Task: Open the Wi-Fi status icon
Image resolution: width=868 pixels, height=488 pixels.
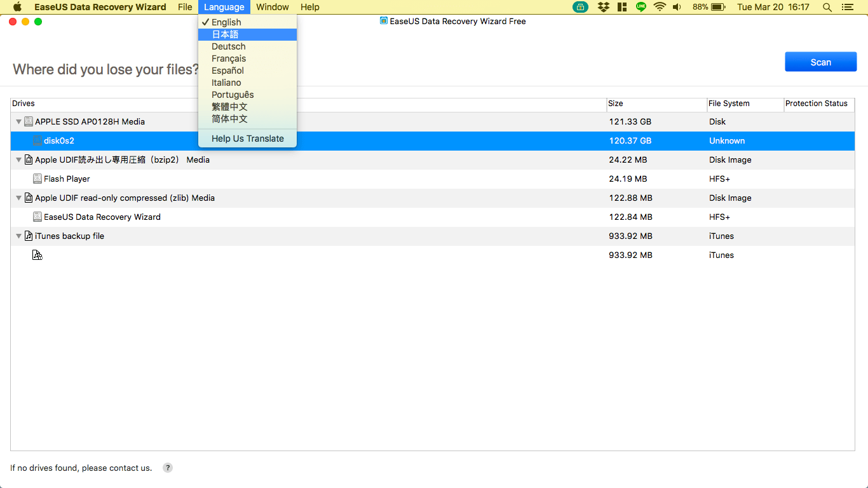Action: click(x=660, y=7)
